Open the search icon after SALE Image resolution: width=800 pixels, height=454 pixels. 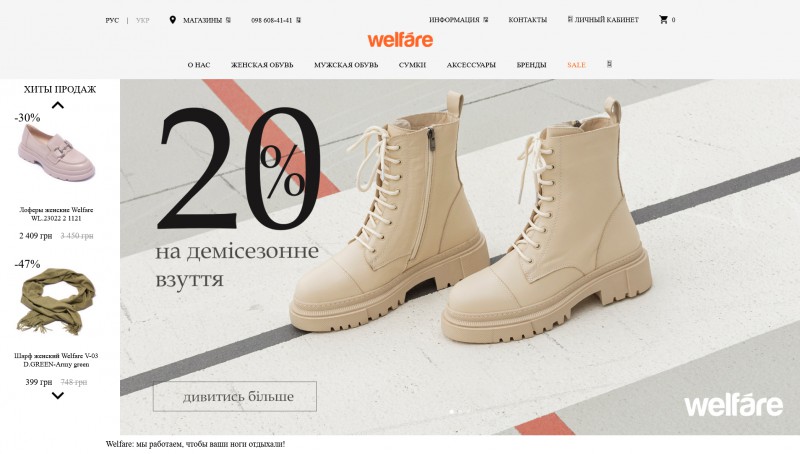(609, 64)
